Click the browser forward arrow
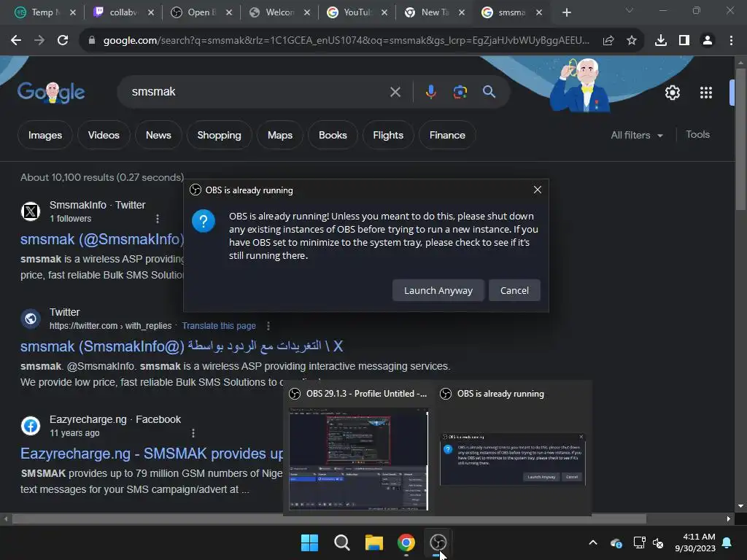The image size is (747, 560). [39, 41]
